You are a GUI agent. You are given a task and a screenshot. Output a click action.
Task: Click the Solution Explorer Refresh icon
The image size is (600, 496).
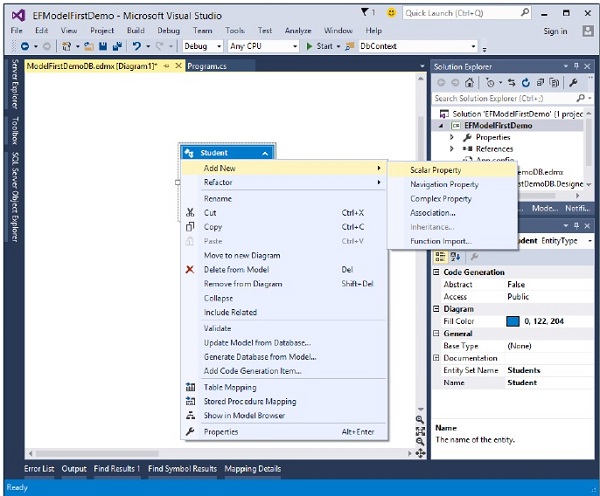(526, 82)
